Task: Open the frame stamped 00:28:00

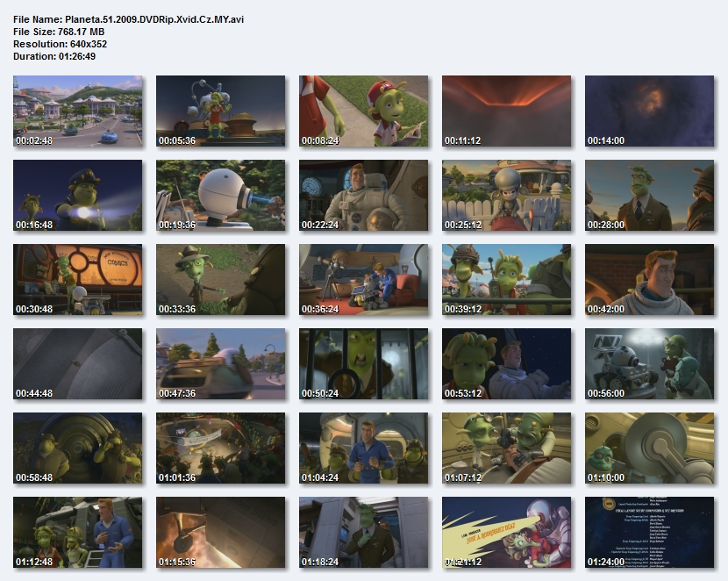Action: [x=650, y=196]
